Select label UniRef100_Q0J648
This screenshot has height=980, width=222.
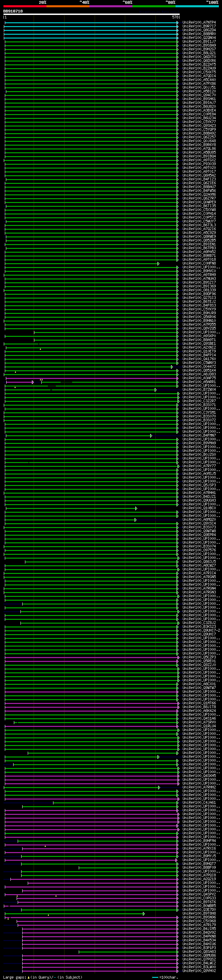point(199,141)
